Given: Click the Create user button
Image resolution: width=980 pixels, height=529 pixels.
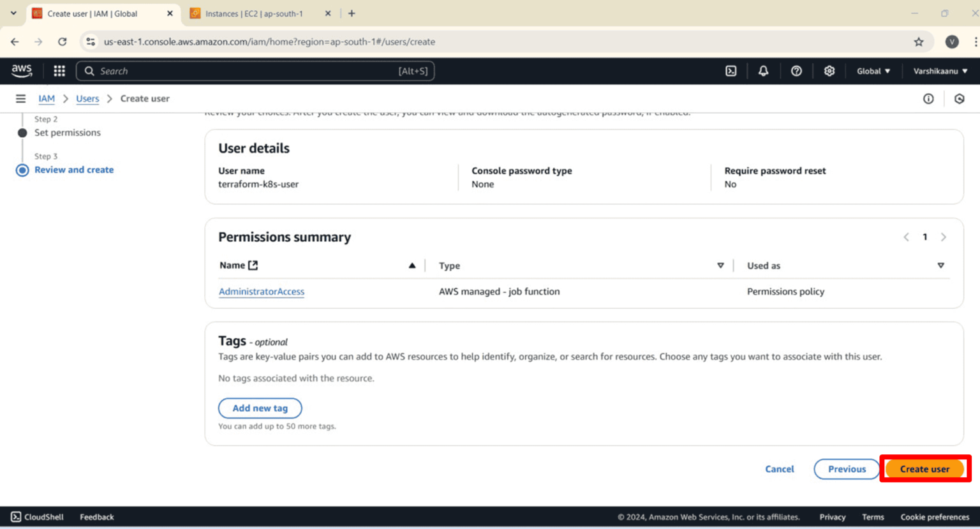Looking at the screenshot, I should [925, 468].
